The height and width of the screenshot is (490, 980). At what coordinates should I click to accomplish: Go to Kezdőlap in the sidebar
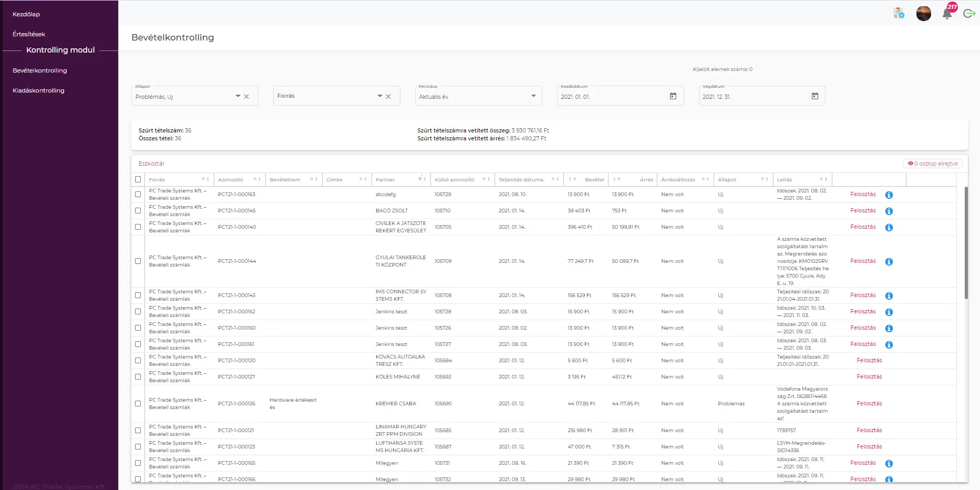pos(26,14)
